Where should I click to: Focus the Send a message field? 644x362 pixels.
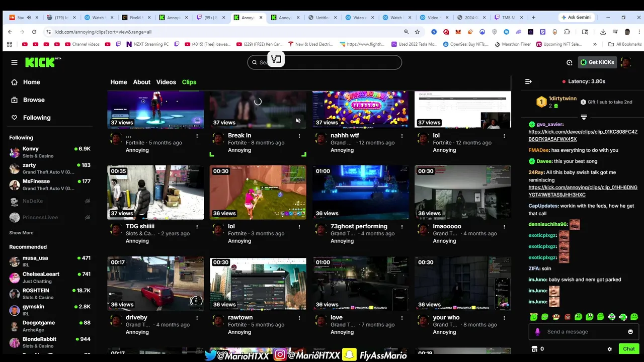[x=584, y=332]
